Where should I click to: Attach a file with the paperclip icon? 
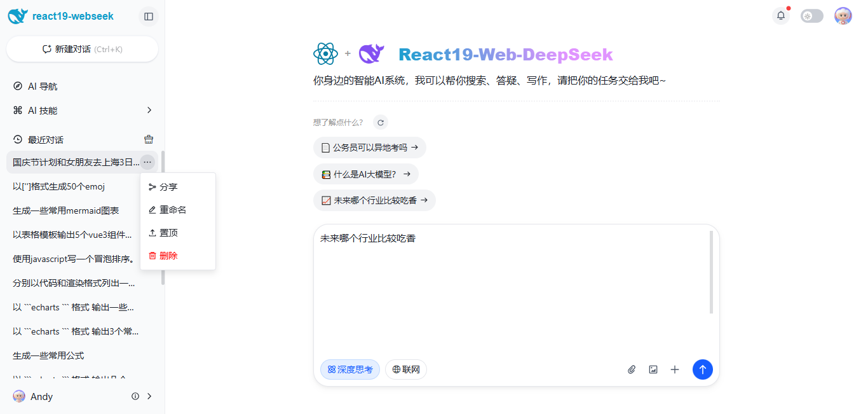point(632,369)
